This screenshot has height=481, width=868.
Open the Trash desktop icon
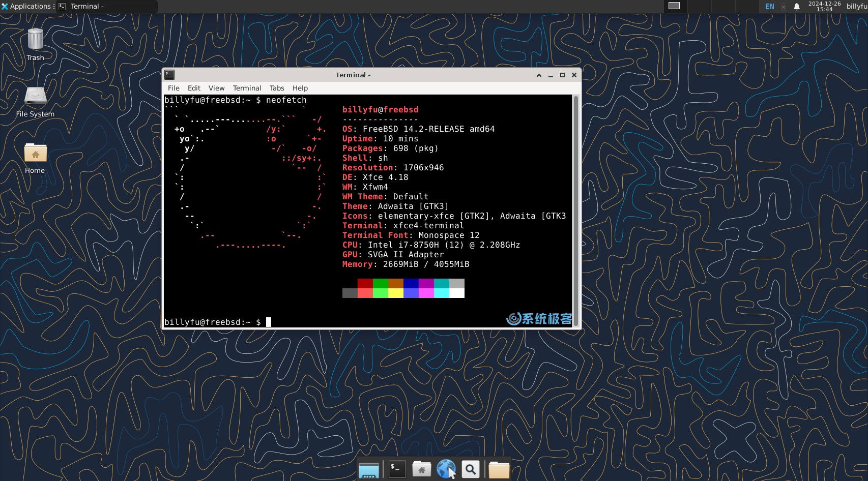click(35, 45)
